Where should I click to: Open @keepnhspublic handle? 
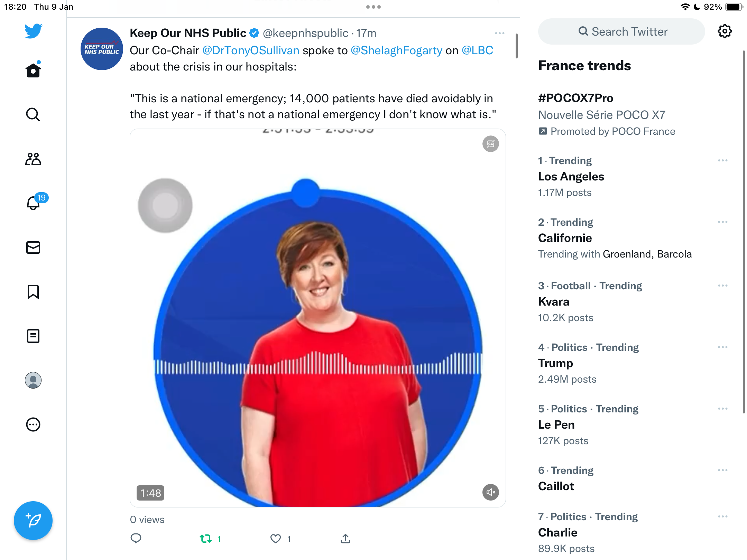[x=306, y=33]
